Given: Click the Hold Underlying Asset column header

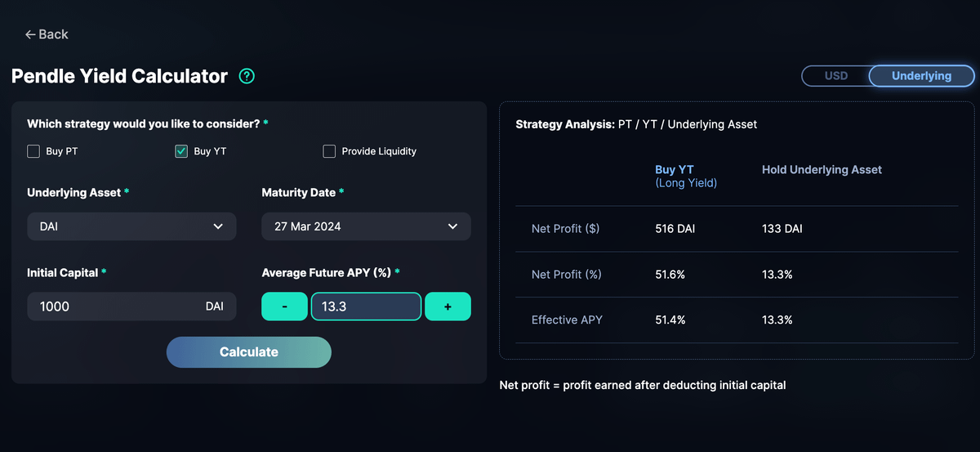Looking at the screenshot, I should 822,170.
